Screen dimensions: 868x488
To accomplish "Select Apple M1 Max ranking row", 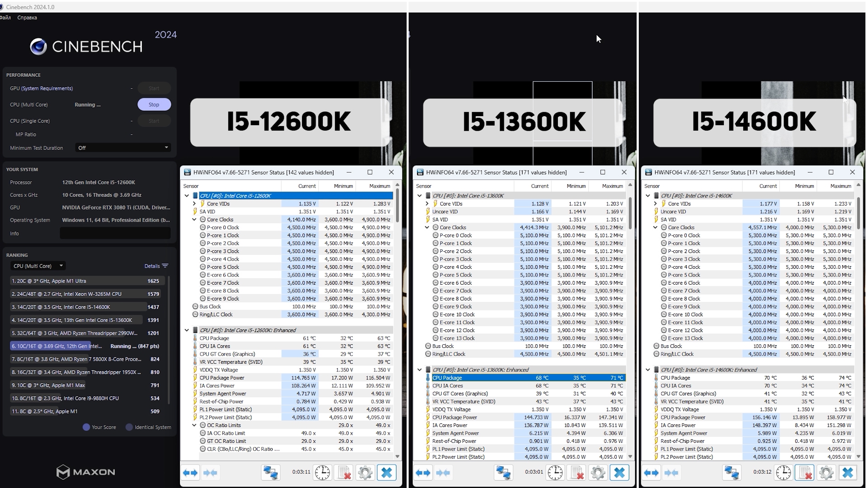I will [x=85, y=385].
